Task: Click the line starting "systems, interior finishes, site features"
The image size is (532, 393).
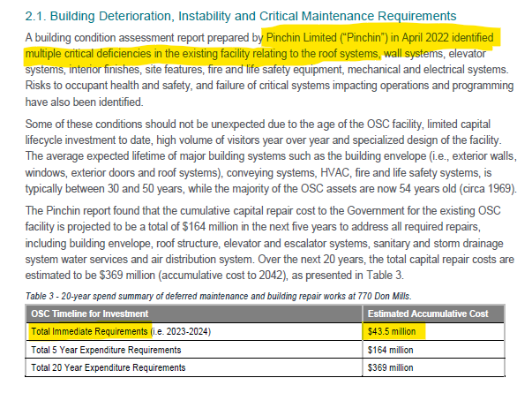Action: pos(266,70)
